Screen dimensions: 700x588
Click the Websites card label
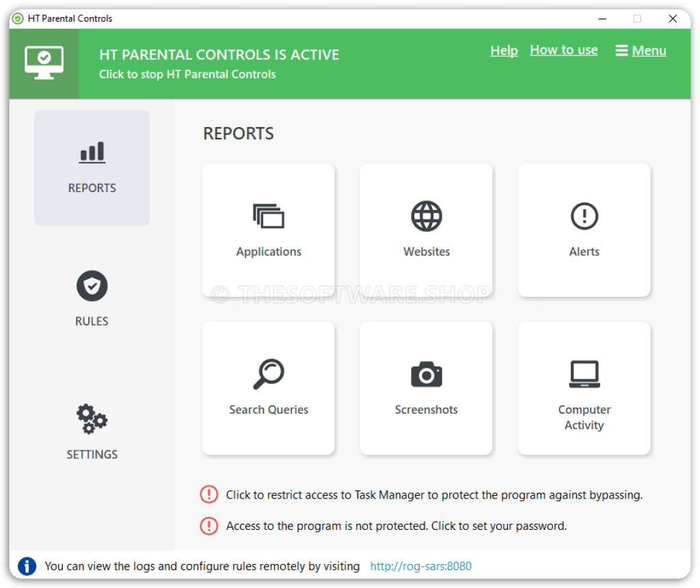coord(427,252)
